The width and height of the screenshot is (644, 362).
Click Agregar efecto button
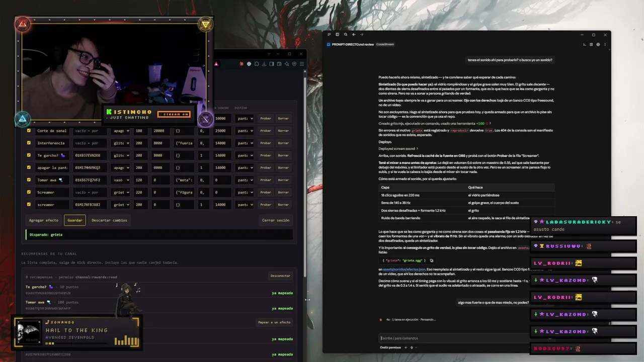44,220
